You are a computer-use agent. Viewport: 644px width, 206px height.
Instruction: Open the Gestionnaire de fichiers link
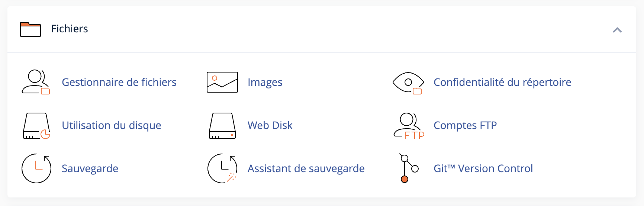[119, 82]
